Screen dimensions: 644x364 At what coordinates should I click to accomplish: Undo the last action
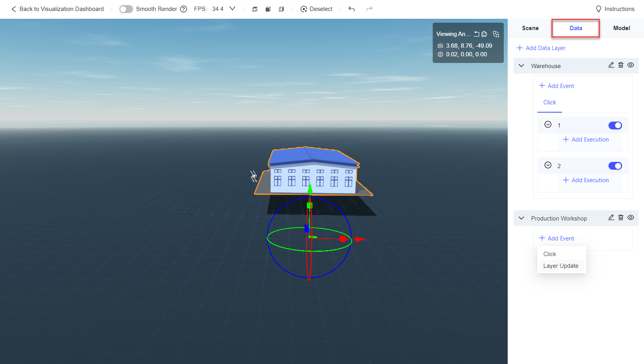(351, 9)
